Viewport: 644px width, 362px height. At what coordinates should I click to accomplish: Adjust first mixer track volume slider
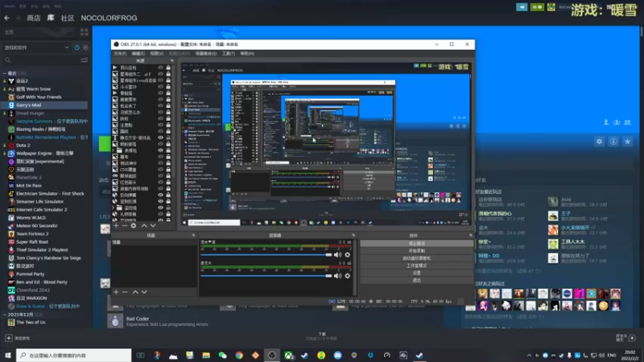click(x=266, y=255)
